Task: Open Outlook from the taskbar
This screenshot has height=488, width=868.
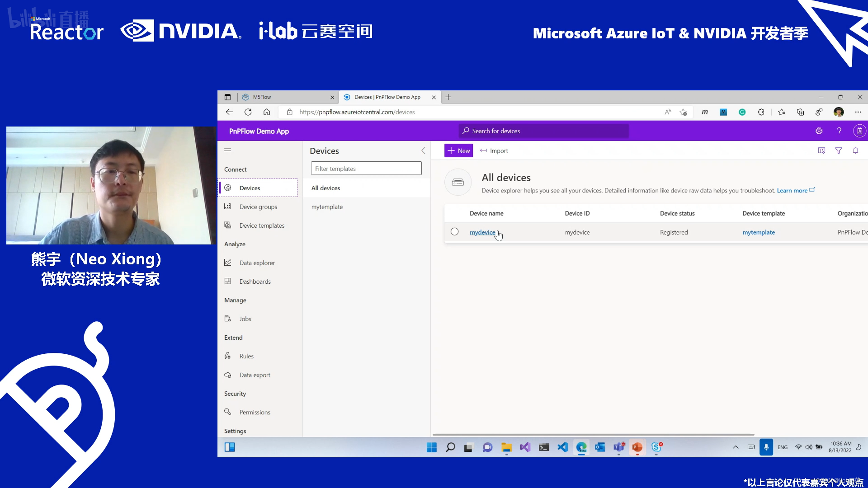Action: tap(600, 447)
